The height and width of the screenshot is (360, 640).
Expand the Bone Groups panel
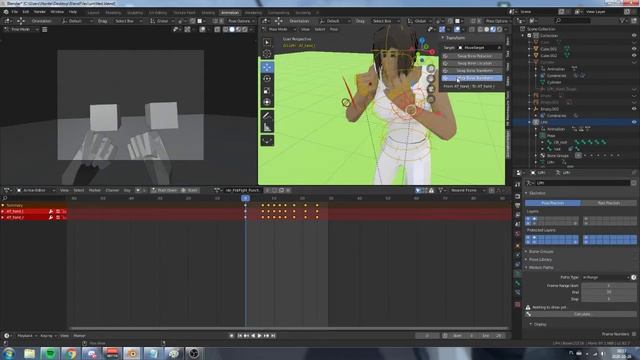[x=541, y=251]
